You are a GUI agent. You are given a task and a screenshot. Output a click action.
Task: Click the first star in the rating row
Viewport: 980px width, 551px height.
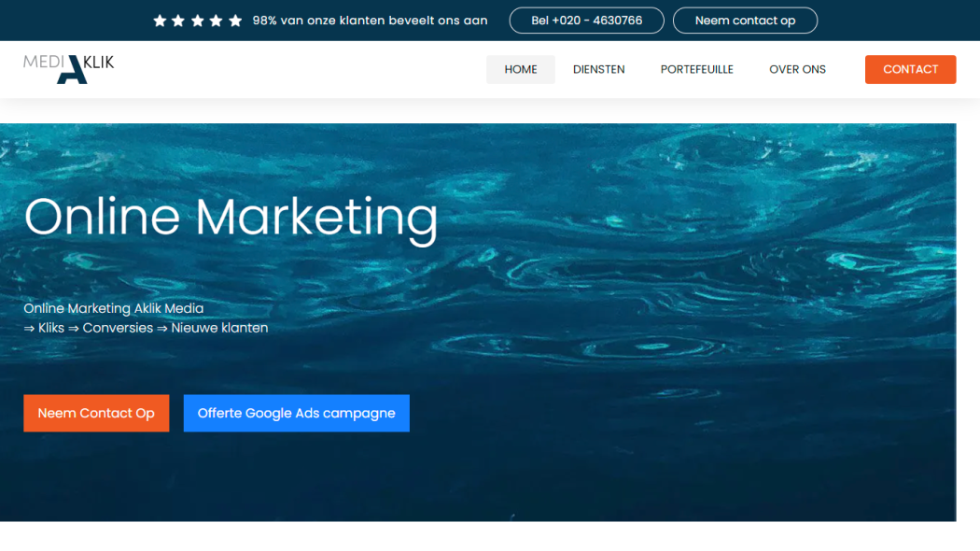click(x=160, y=21)
